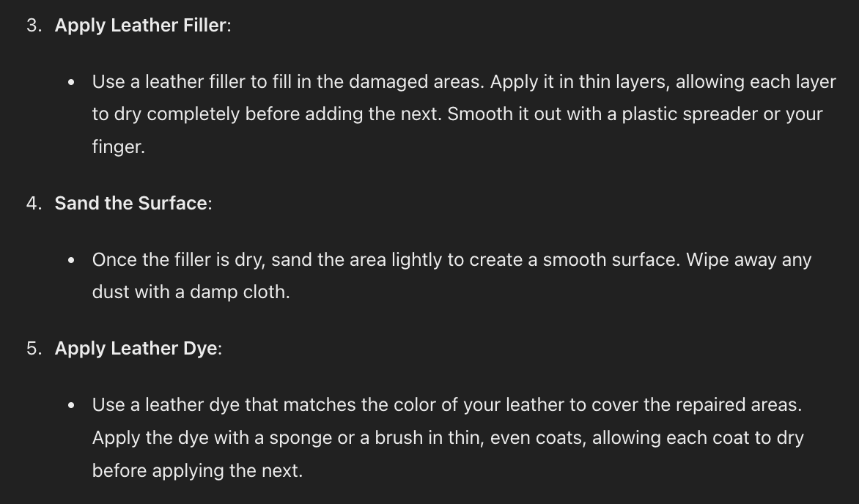Click the word "finger" in step 3
This screenshot has height=504, width=859.
click(117, 147)
